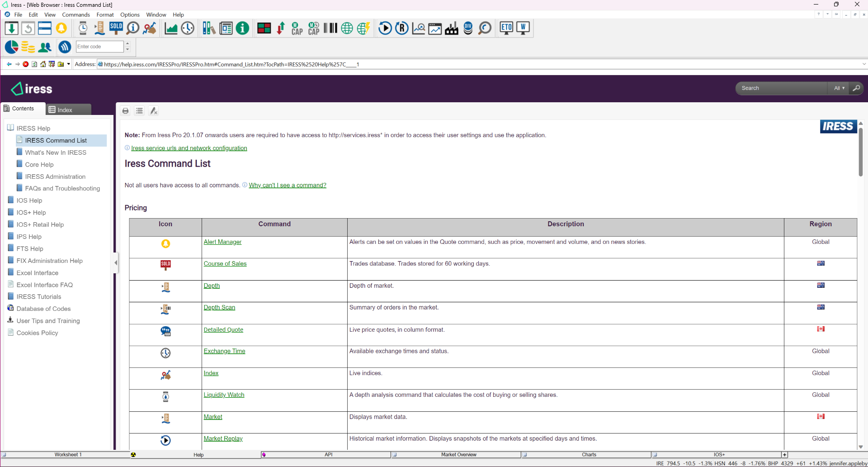
Task: Click the red Stop loading button
Action: (x=26, y=64)
